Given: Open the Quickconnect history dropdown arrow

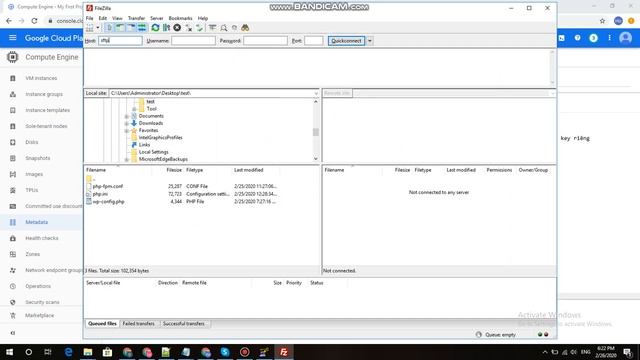Looking at the screenshot, I should [x=370, y=41].
